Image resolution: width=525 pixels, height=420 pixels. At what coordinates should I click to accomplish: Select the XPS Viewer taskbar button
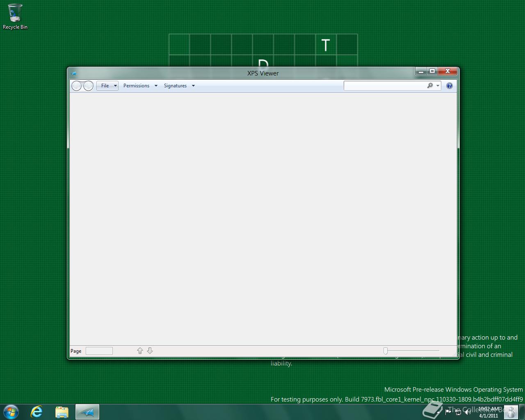[x=87, y=412]
